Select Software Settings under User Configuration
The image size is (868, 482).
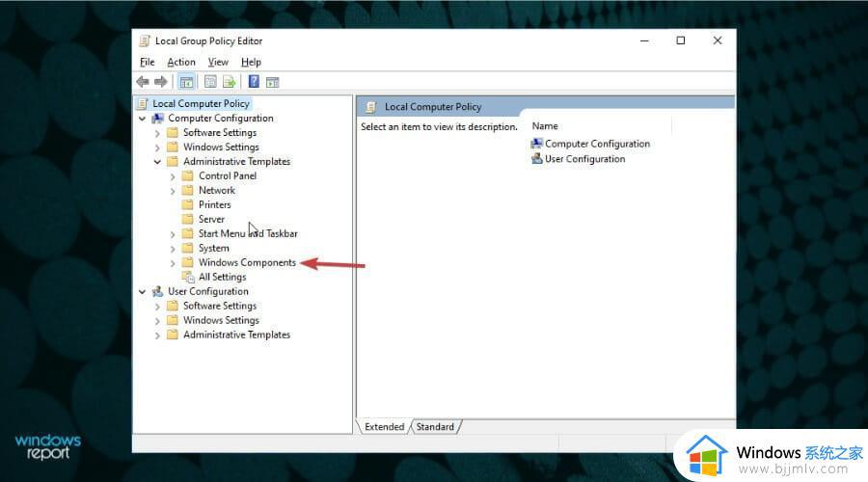coord(220,306)
